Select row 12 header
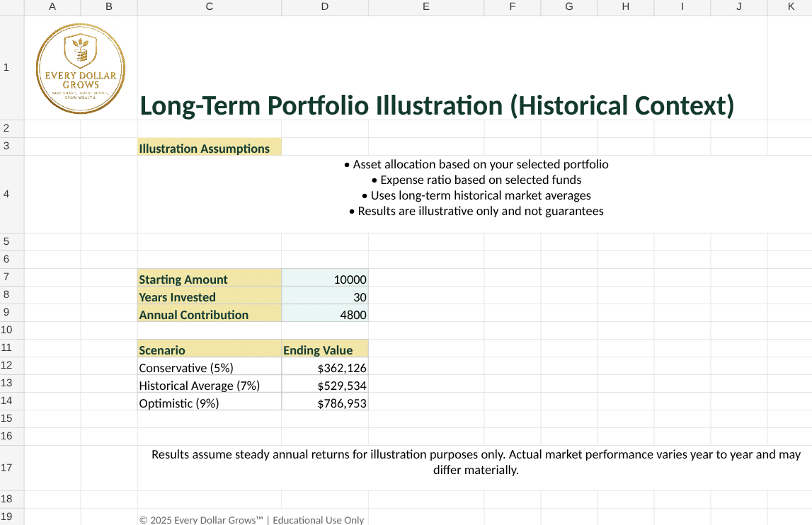The height and width of the screenshot is (525, 812). (x=12, y=366)
